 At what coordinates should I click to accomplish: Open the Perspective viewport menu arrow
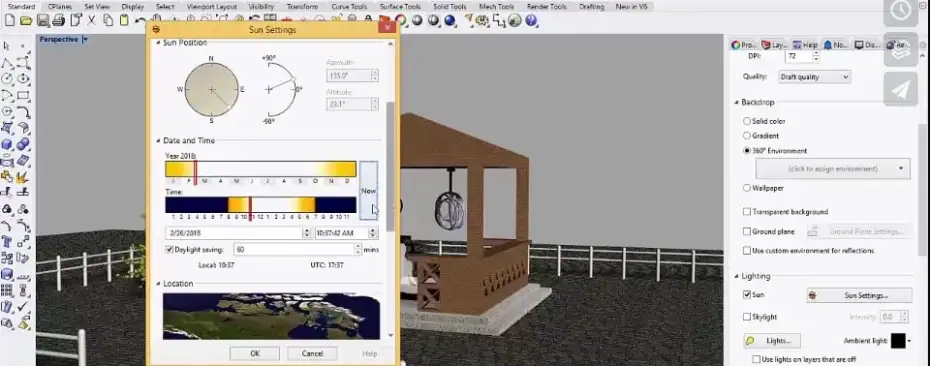(85, 40)
